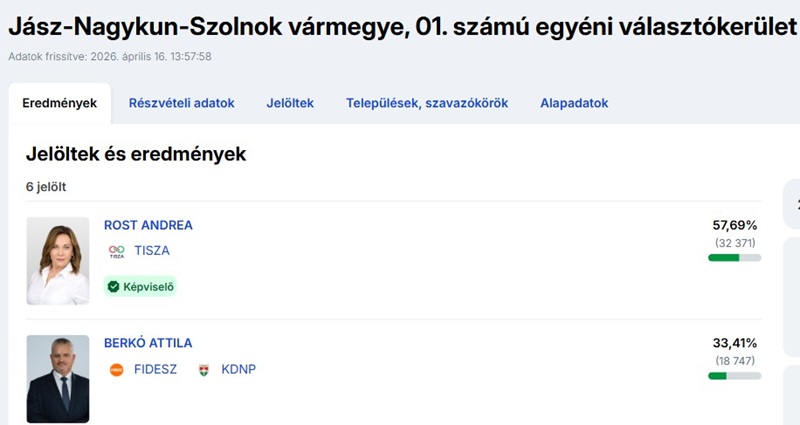This screenshot has width=800, height=425.
Task: Click the green checkmark Képviselő icon
Action: coord(114,287)
